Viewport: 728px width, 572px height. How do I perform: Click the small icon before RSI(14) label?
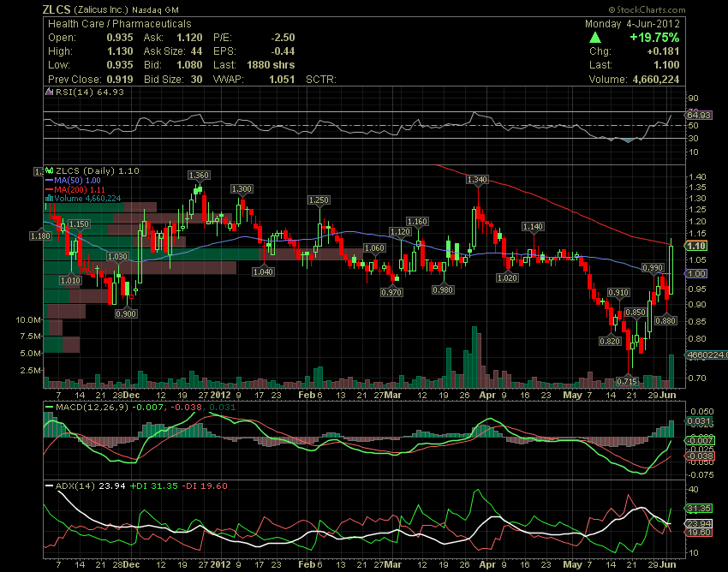click(50, 92)
